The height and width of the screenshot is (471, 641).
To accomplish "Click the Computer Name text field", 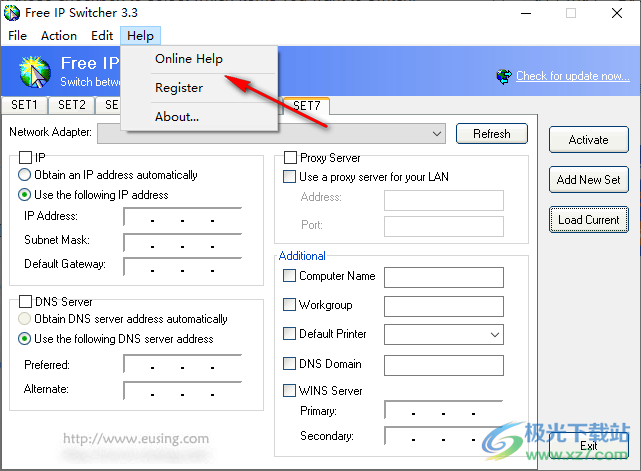I will (x=444, y=278).
